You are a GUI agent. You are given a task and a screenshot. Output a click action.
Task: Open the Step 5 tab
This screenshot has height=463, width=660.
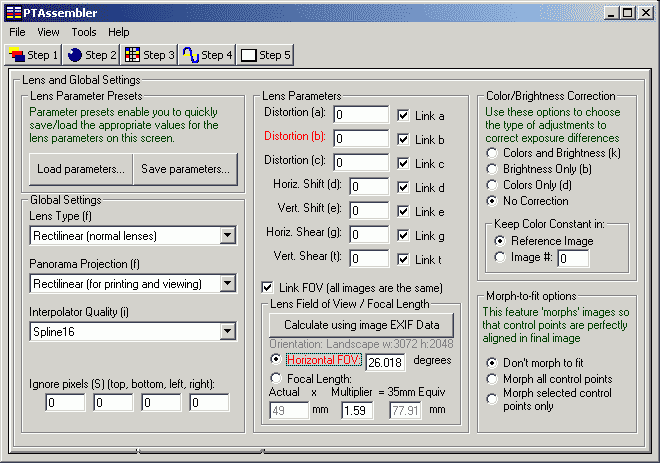pyautogui.click(x=265, y=55)
